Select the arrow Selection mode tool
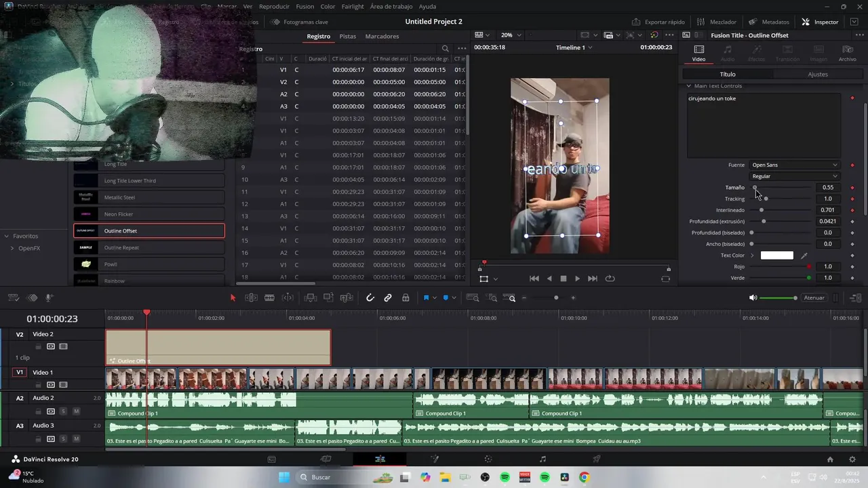The height and width of the screenshot is (488, 868). click(233, 298)
